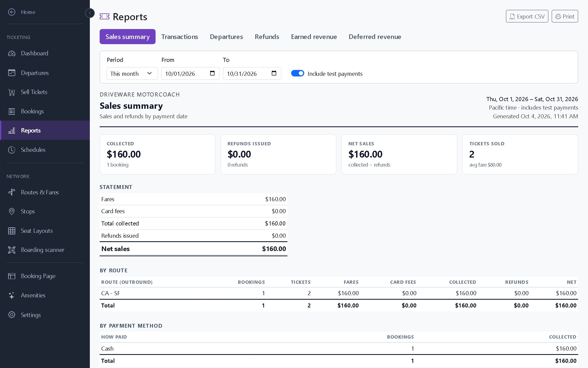This screenshot has height=368, width=588.
Task: Click the Home back-arrow icon
Action: (x=12, y=12)
